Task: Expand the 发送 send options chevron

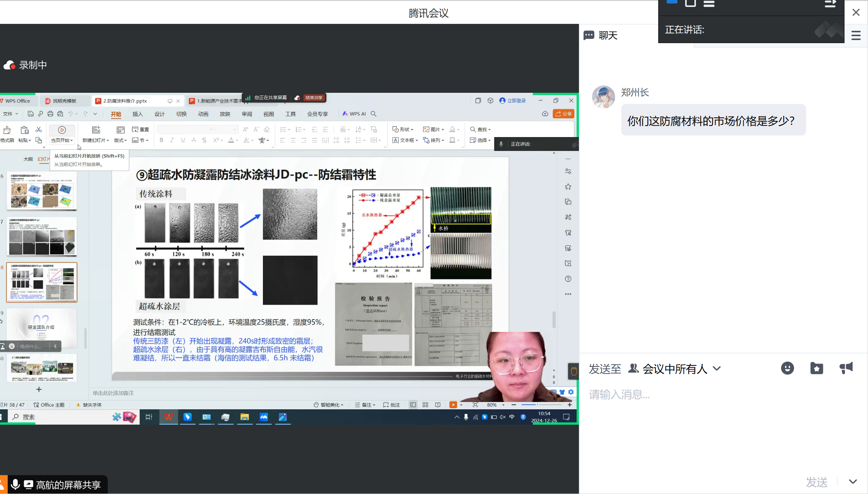Action: [853, 481]
